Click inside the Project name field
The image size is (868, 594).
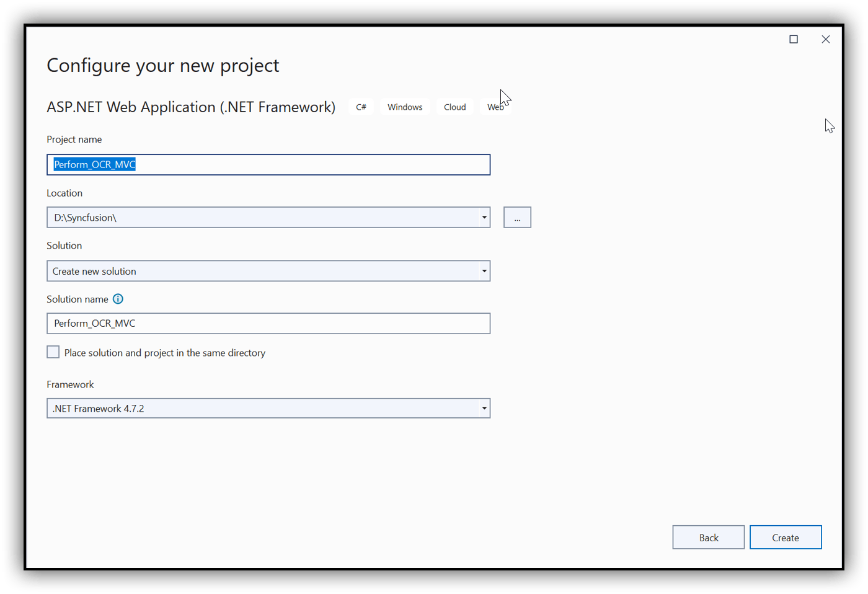268,164
